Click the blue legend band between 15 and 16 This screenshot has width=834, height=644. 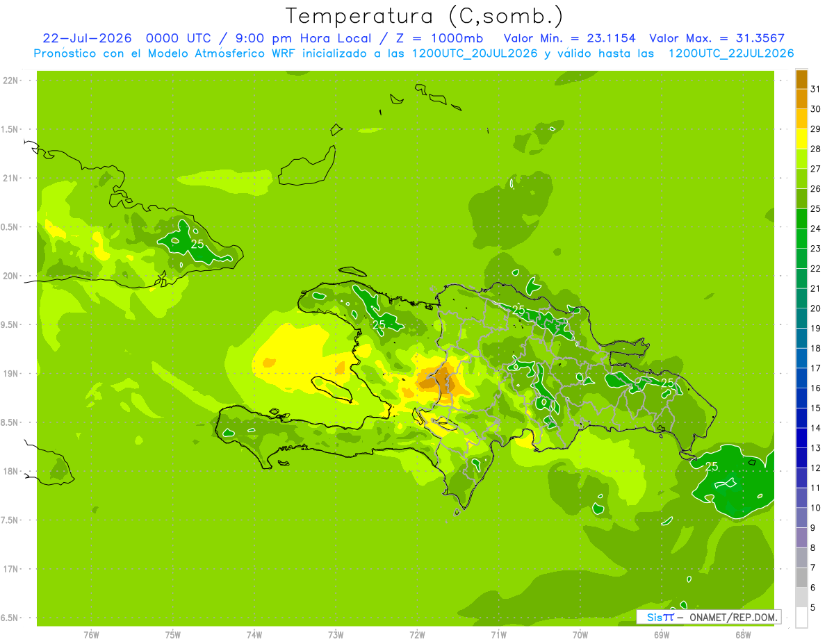(x=801, y=398)
